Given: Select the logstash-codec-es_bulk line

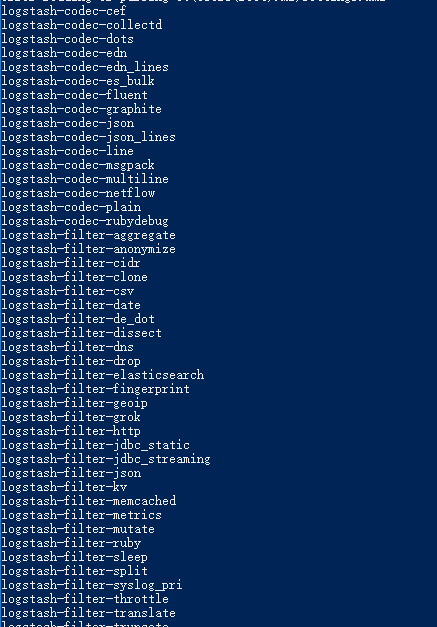Looking at the screenshot, I should click(x=78, y=81).
